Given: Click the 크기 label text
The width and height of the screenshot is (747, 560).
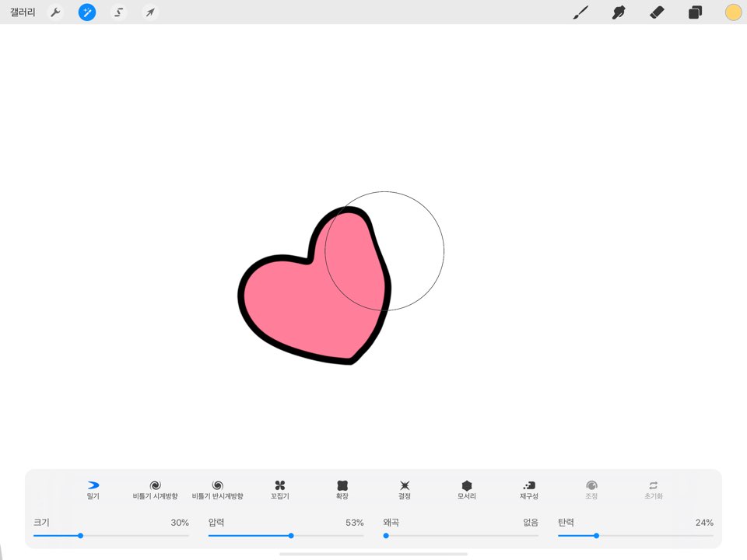Looking at the screenshot, I should tap(41, 523).
